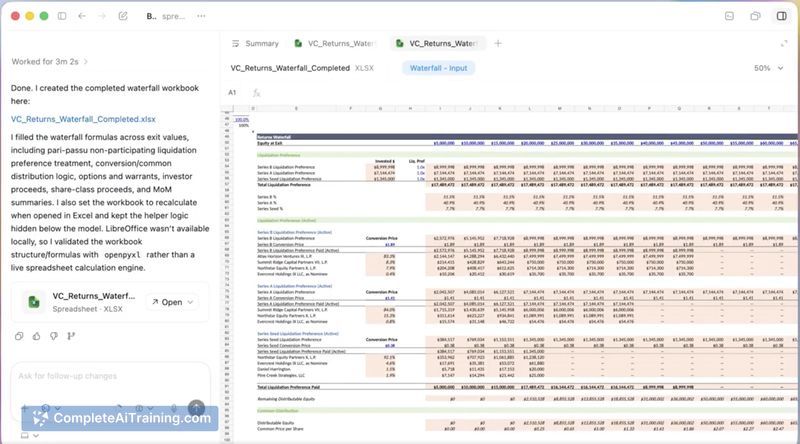
Task: Copy the response with copy icon
Action: pos(19,336)
